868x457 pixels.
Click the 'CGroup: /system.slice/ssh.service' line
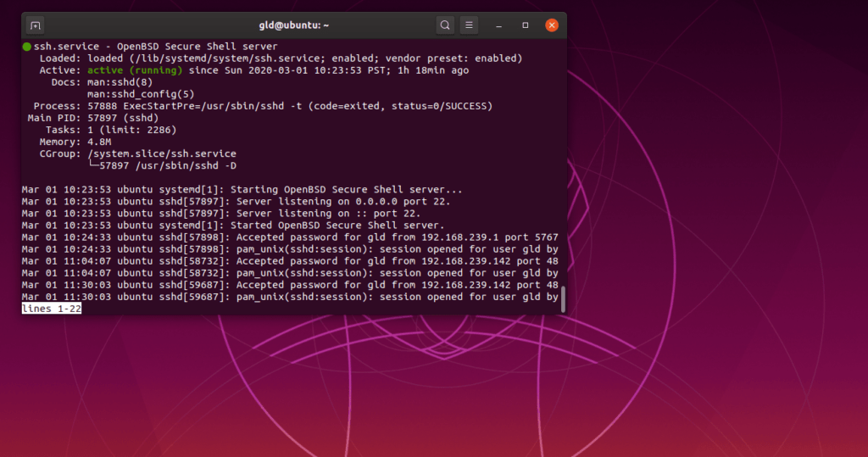click(138, 154)
